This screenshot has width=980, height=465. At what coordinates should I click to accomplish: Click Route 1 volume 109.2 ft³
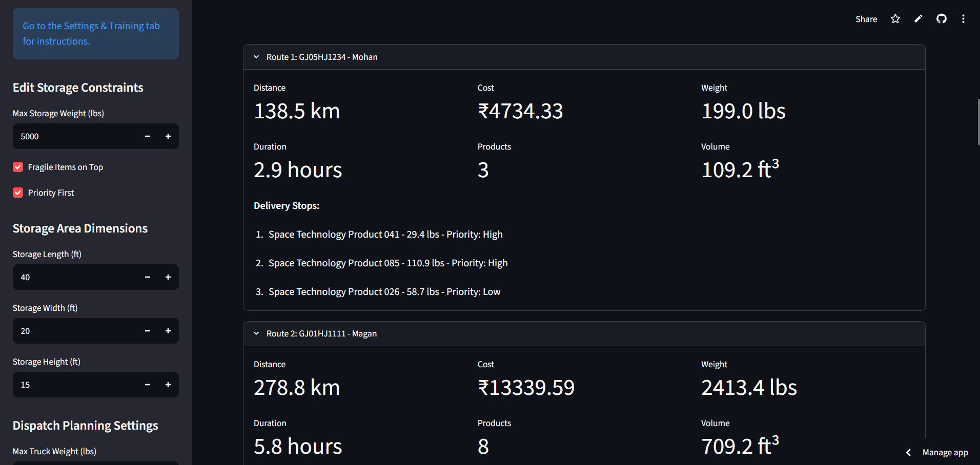point(740,169)
